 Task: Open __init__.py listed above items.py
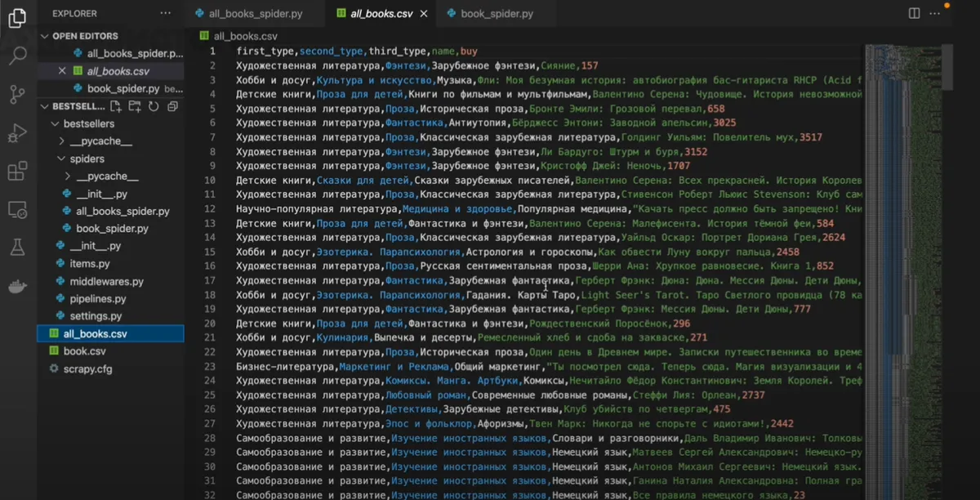tap(95, 246)
